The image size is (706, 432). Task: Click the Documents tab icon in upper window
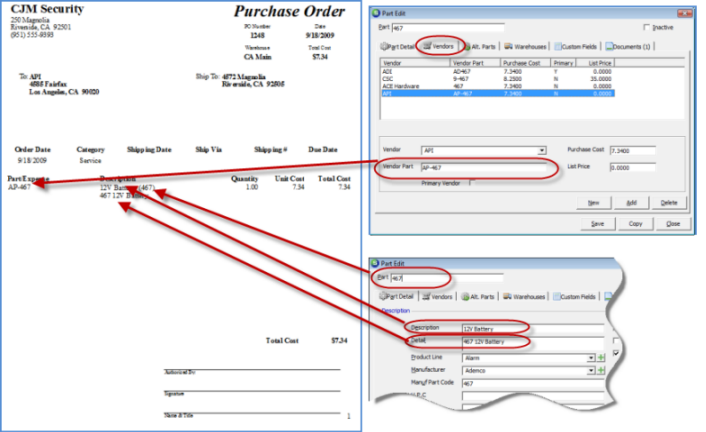tap(607, 46)
